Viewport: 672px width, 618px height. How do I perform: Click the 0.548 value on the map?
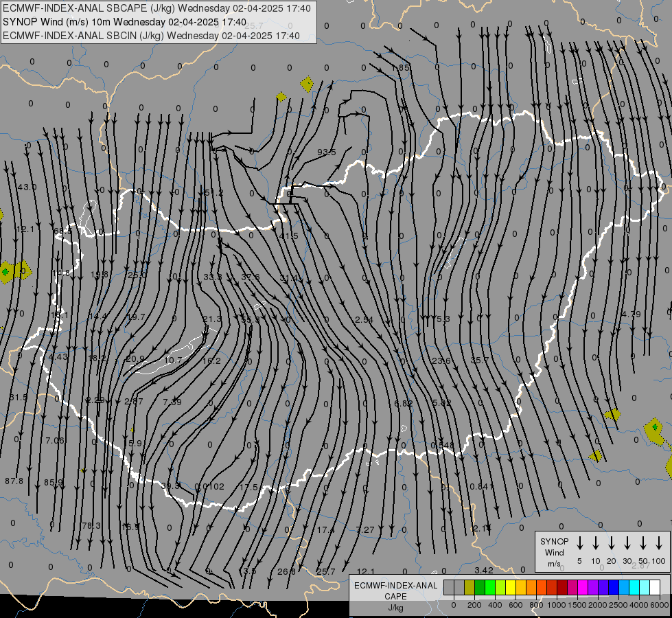click(442, 445)
